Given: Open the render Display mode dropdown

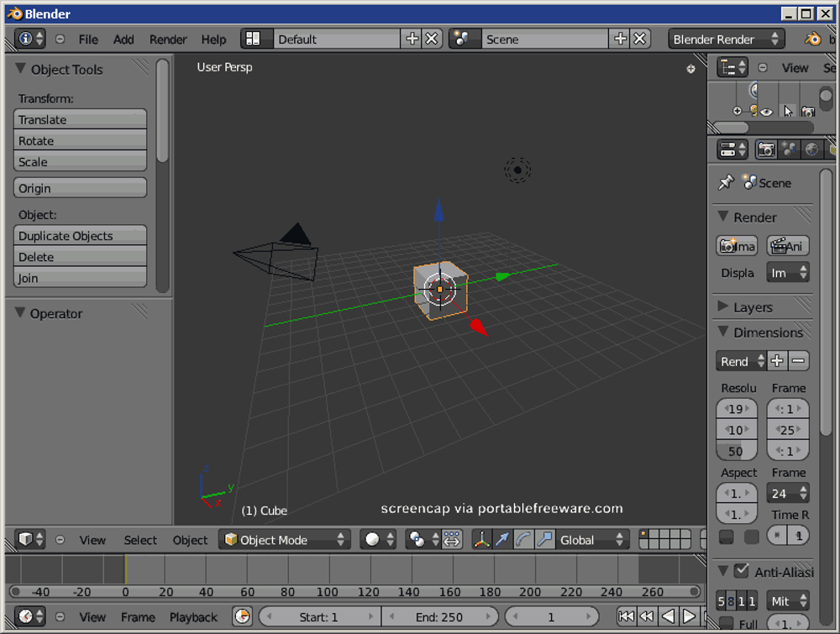Looking at the screenshot, I should click(788, 272).
